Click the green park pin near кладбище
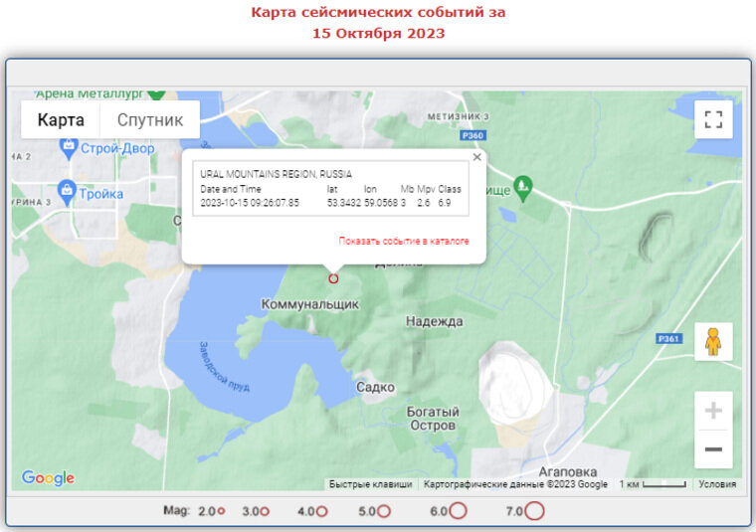Viewport: 756px width, 532px height. pyautogui.click(x=522, y=188)
